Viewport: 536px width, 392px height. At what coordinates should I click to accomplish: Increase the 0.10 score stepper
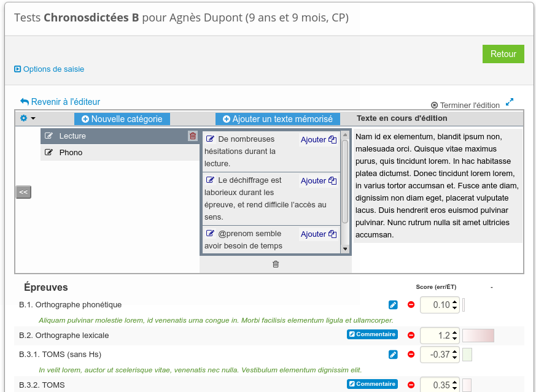pos(454,302)
